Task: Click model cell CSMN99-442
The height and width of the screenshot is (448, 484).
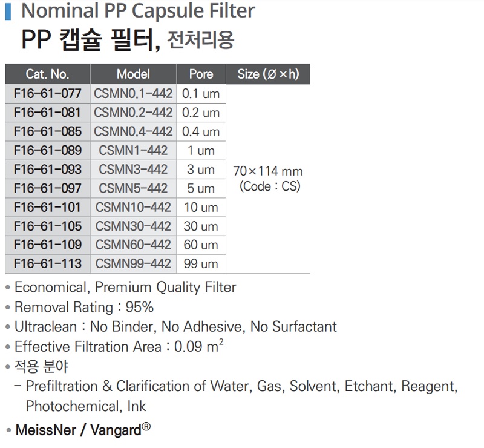Action: click(133, 264)
